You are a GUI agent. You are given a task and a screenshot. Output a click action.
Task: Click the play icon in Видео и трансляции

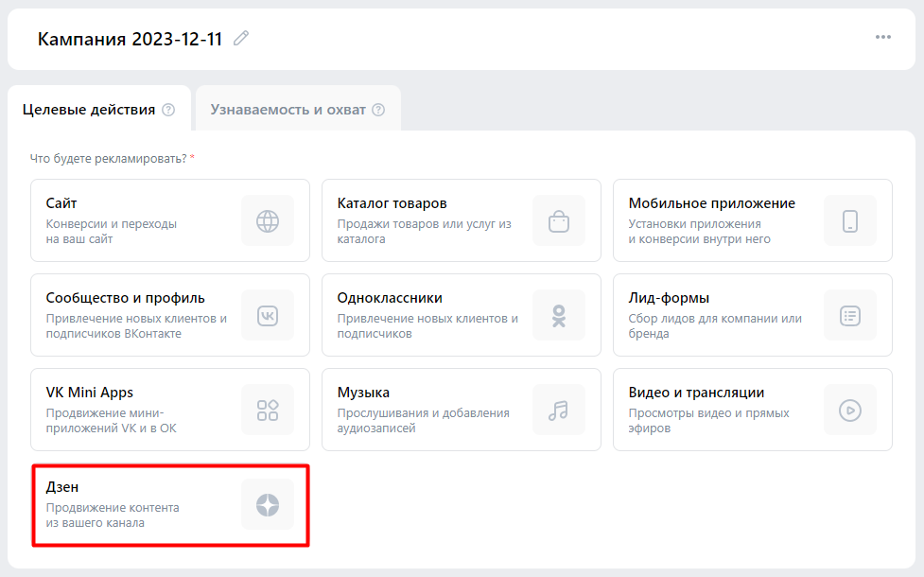pos(849,411)
